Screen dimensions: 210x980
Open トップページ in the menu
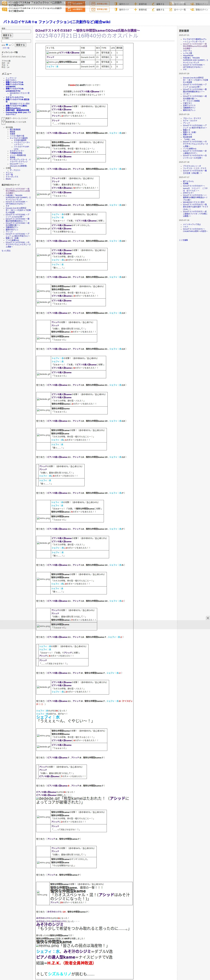11,78
